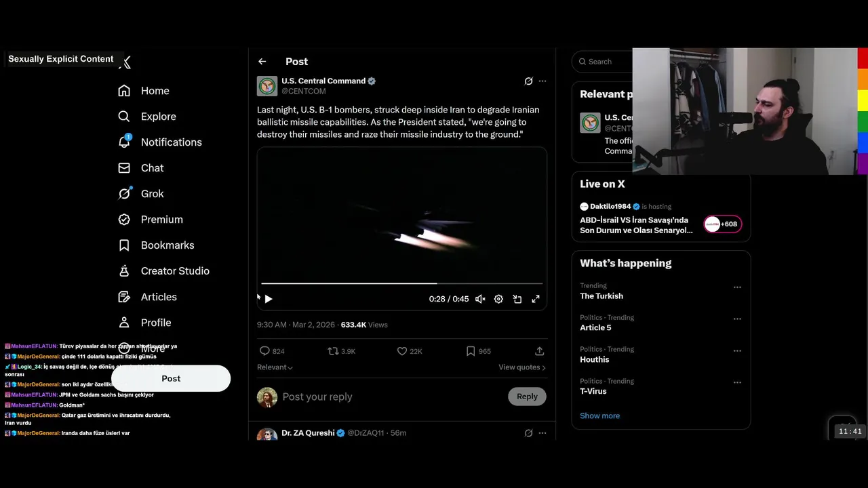Open trending topic T-Virus
The width and height of the screenshot is (868, 488).
[593, 392]
